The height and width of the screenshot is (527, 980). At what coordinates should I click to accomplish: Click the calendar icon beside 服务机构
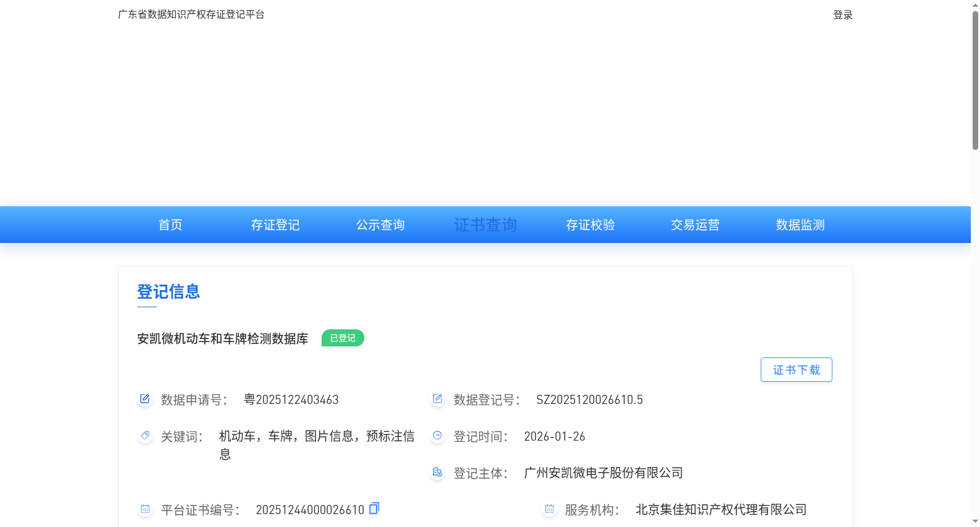(549, 509)
